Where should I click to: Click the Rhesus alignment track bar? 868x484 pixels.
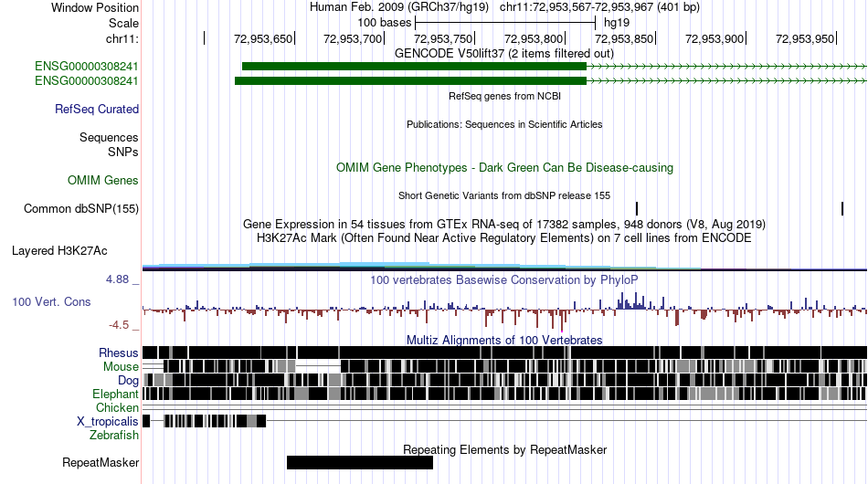504,352
